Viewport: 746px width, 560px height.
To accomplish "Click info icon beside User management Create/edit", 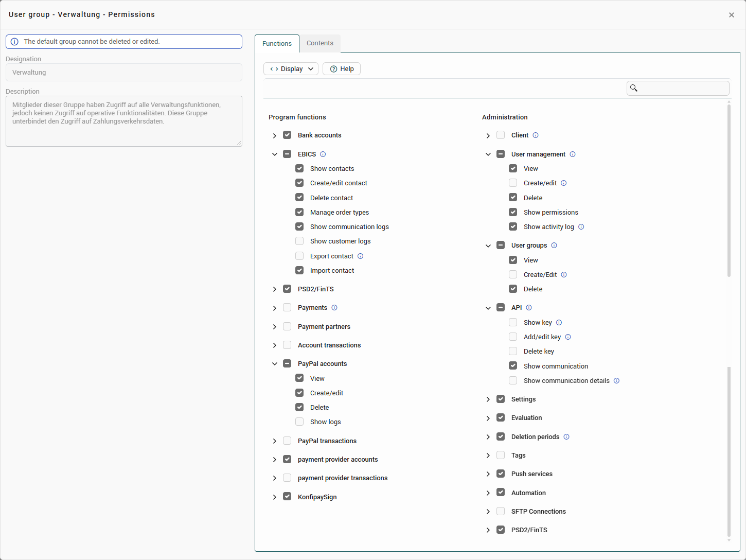I will [564, 183].
